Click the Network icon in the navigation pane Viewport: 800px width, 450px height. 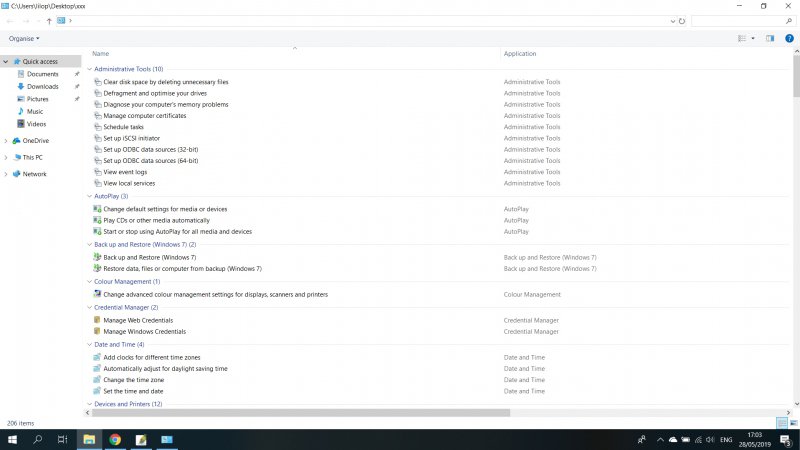pyautogui.click(x=16, y=174)
